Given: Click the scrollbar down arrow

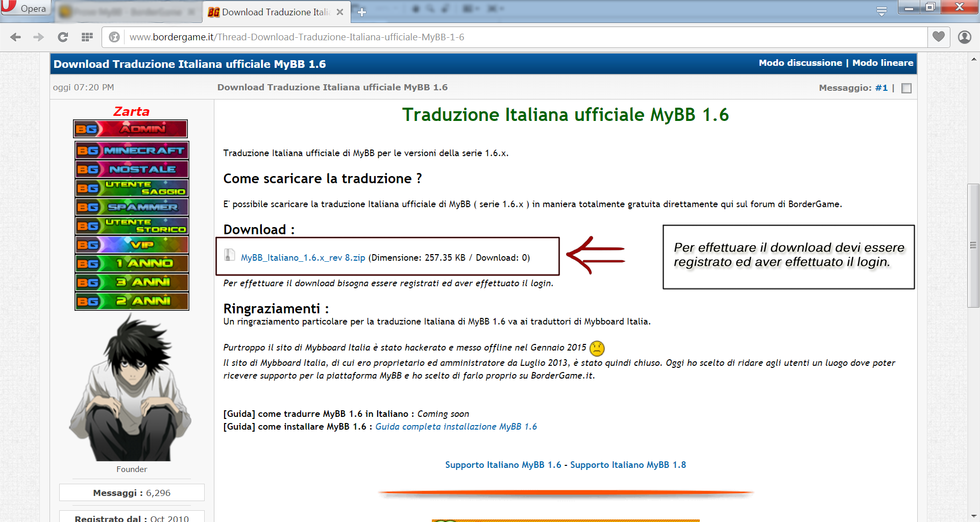Looking at the screenshot, I should pos(973,516).
